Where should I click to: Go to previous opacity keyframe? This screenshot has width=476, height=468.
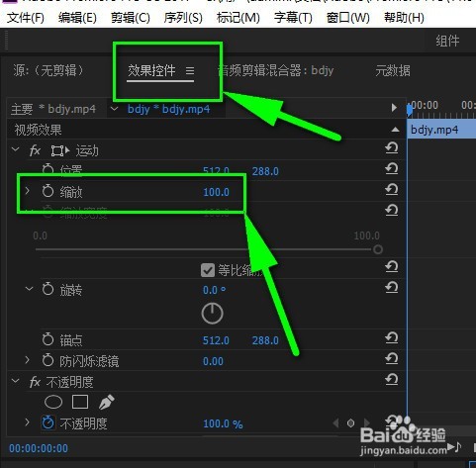[335, 422]
